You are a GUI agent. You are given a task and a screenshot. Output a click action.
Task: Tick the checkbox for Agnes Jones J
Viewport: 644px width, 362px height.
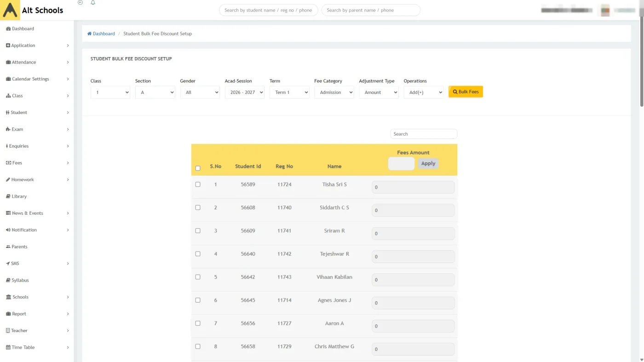click(198, 300)
